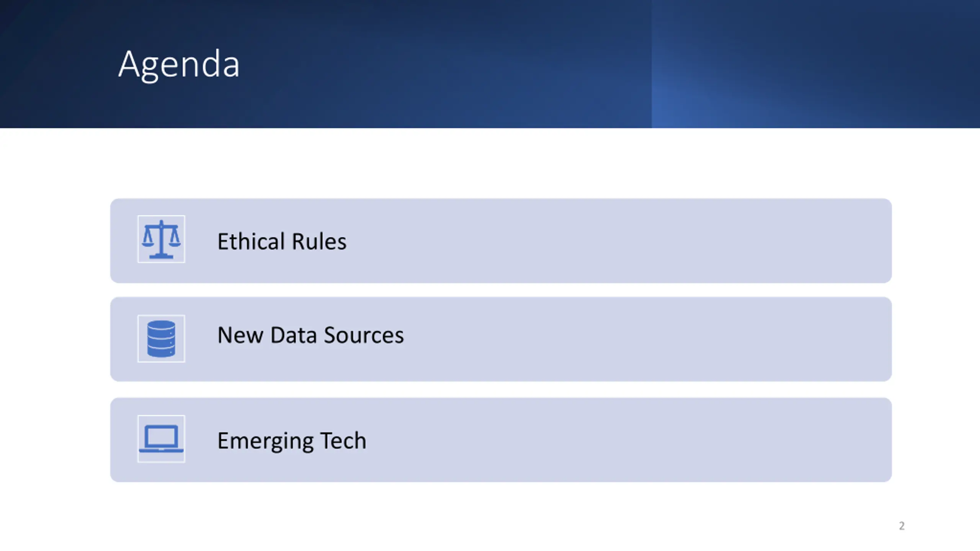Click the New Data Sources text label
This screenshot has height=551, width=980.
(x=310, y=335)
